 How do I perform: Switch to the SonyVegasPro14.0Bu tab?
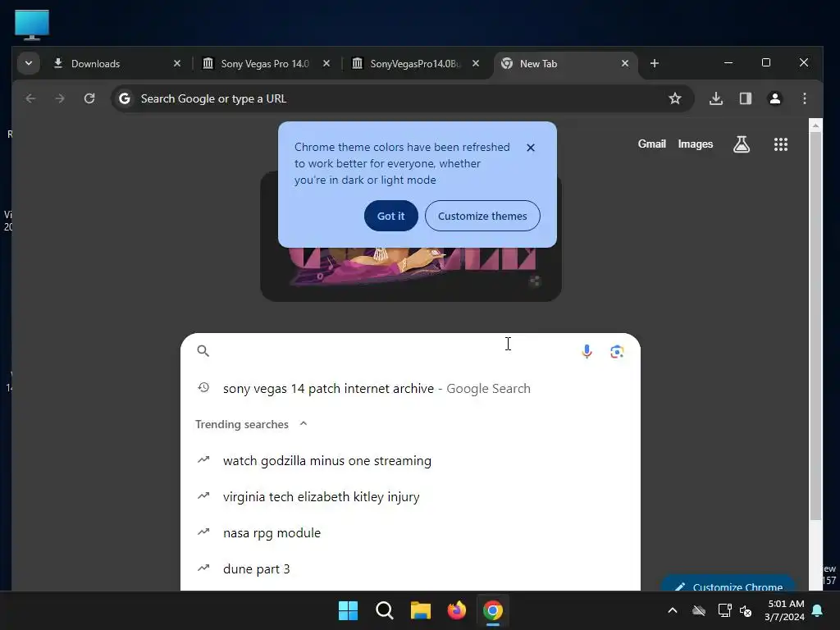pos(415,63)
